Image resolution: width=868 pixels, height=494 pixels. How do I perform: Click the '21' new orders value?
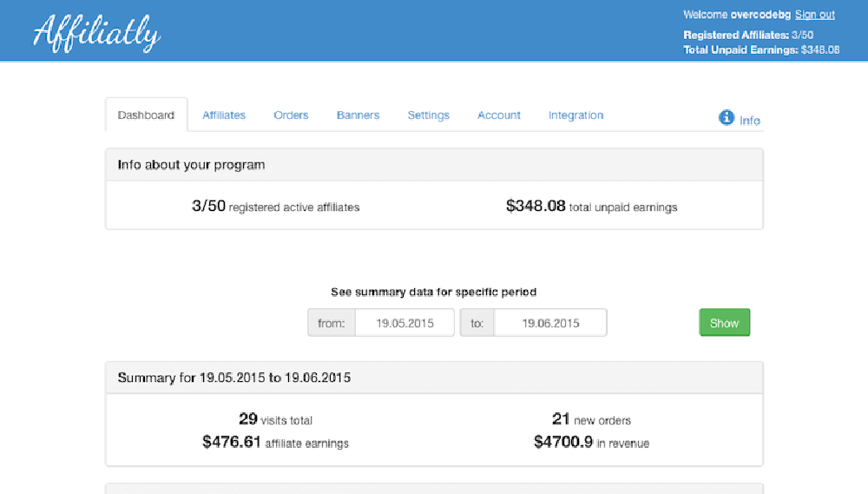(x=561, y=418)
